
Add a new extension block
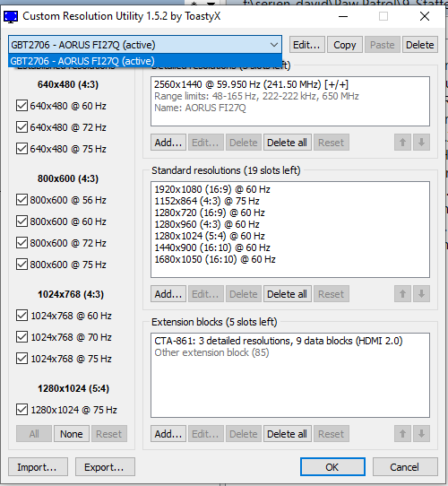(168, 434)
